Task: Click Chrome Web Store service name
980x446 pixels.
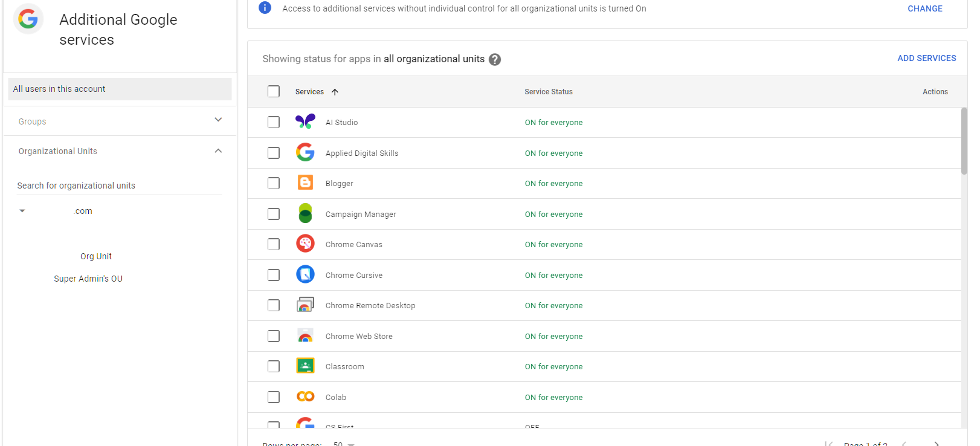Action: tap(359, 336)
